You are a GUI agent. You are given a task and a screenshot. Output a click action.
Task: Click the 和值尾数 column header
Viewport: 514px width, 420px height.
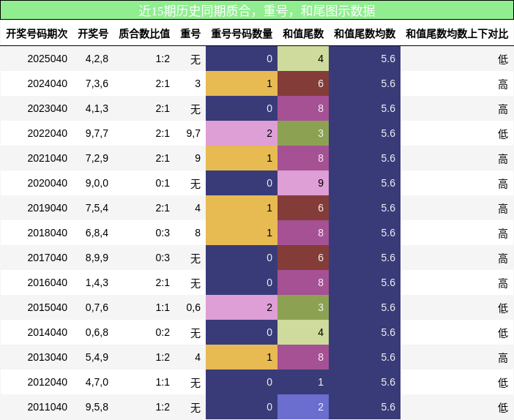pos(303,34)
